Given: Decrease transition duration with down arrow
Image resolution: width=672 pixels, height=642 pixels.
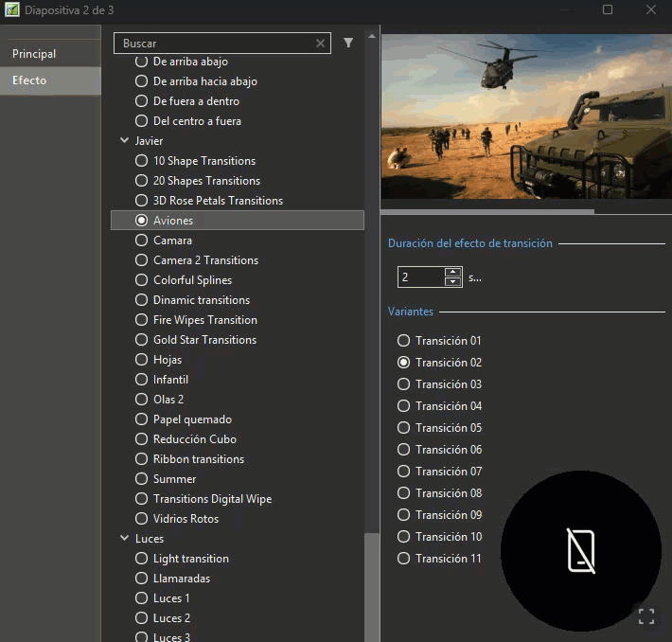Looking at the screenshot, I should click(x=452, y=282).
